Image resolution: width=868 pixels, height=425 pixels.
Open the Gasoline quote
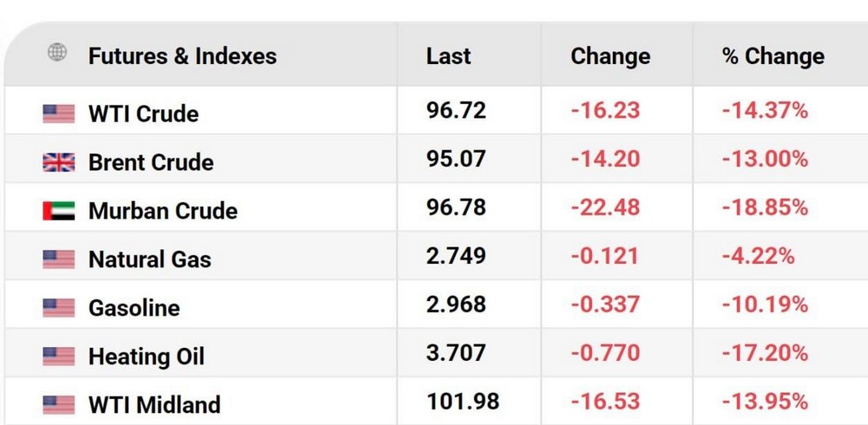pyautogui.click(x=134, y=308)
